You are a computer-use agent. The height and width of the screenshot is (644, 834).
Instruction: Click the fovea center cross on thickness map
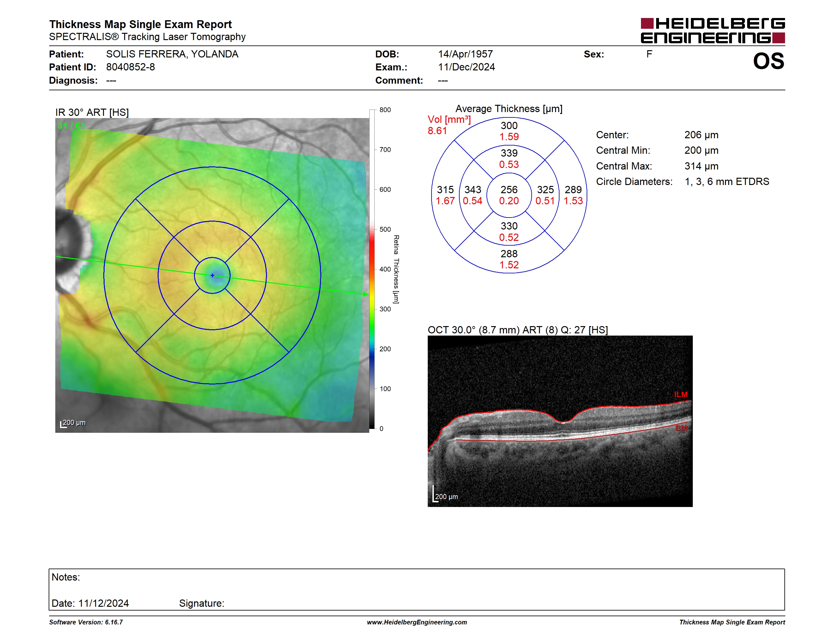click(212, 276)
